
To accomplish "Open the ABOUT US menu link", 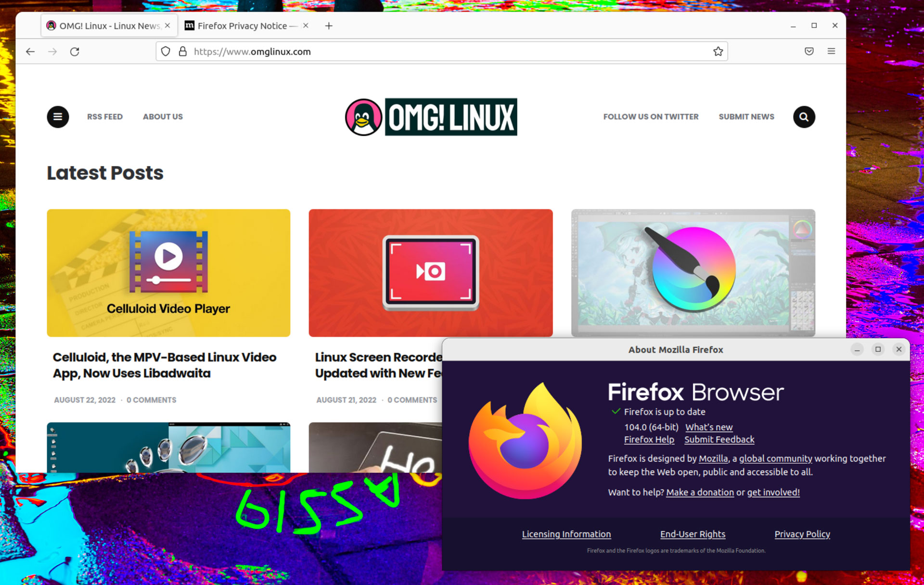I will [x=163, y=117].
